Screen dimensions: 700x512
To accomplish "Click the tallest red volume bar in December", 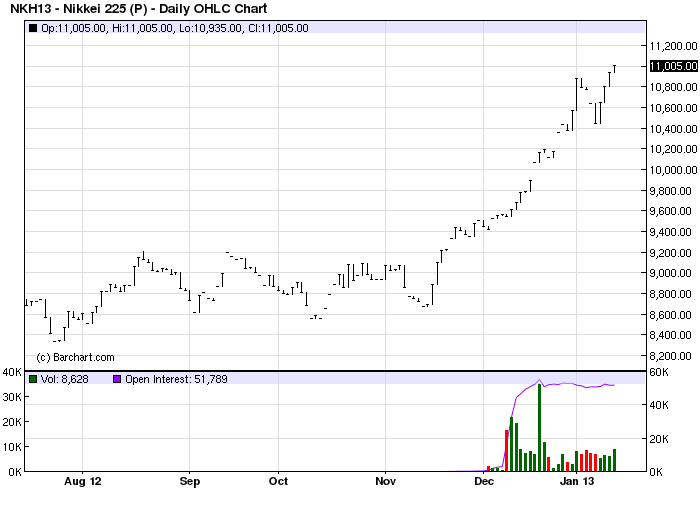I will [507, 450].
